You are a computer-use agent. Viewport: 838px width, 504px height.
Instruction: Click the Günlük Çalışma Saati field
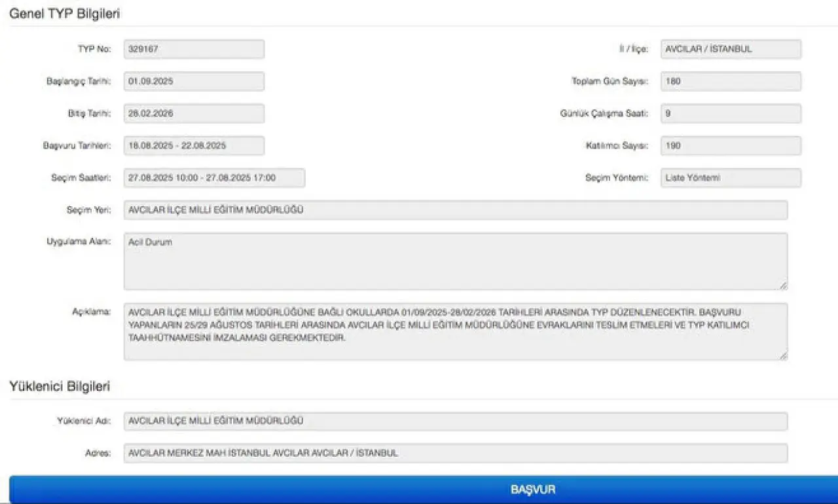[731, 113]
